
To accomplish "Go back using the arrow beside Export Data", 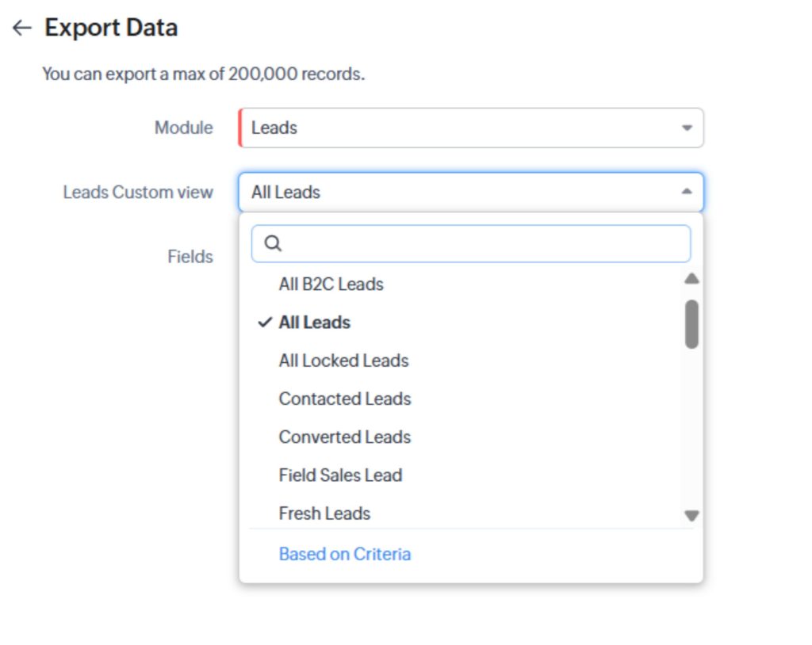I will tap(21, 28).
